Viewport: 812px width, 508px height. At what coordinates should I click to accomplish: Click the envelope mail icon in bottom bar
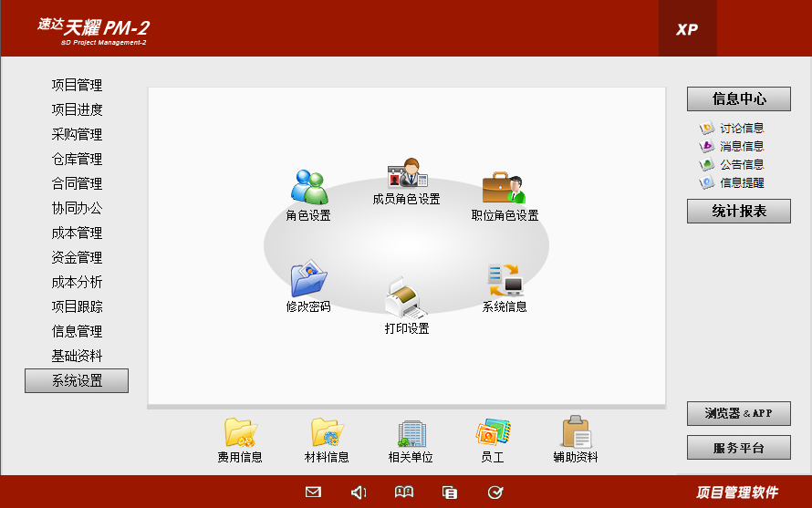coord(313,492)
